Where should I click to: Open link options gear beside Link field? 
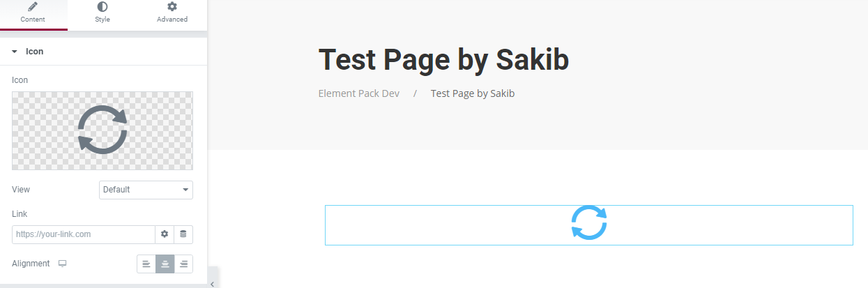point(165,234)
